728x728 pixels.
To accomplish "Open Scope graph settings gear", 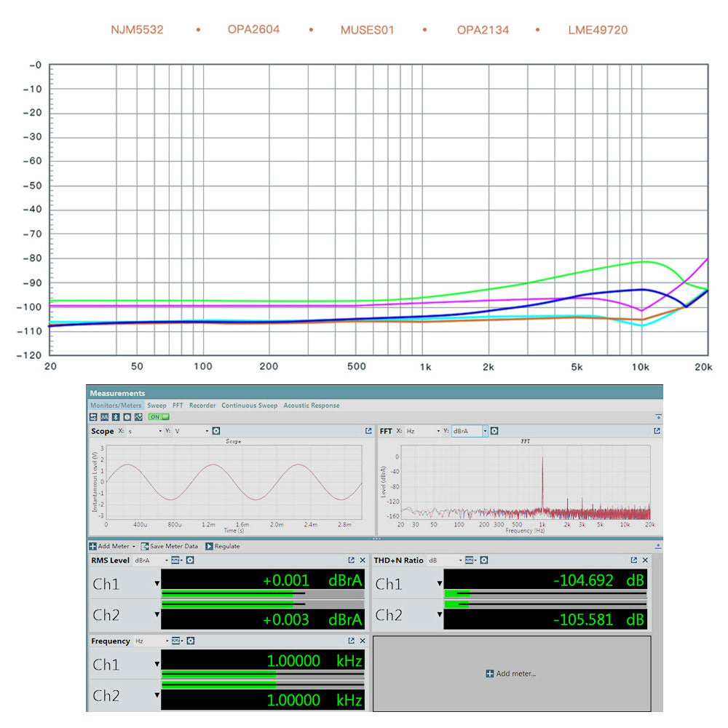I will coord(216,431).
